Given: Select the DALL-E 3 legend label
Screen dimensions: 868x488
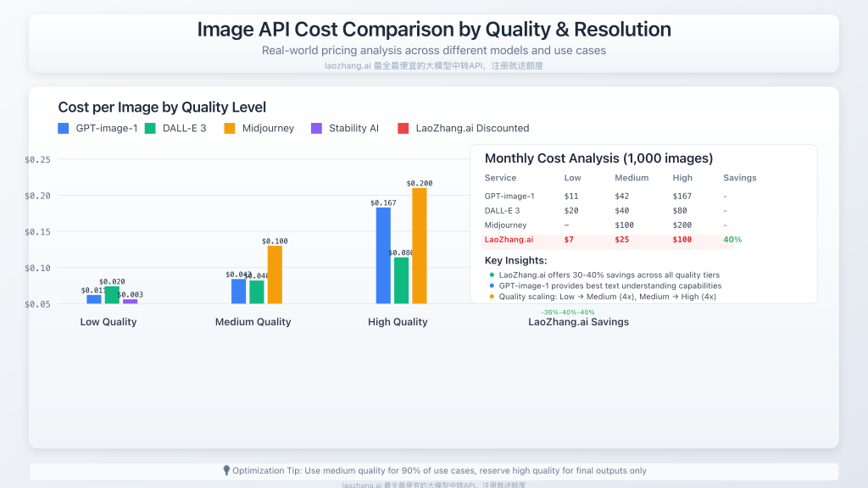Looking at the screenshot, I should point(184,129).
